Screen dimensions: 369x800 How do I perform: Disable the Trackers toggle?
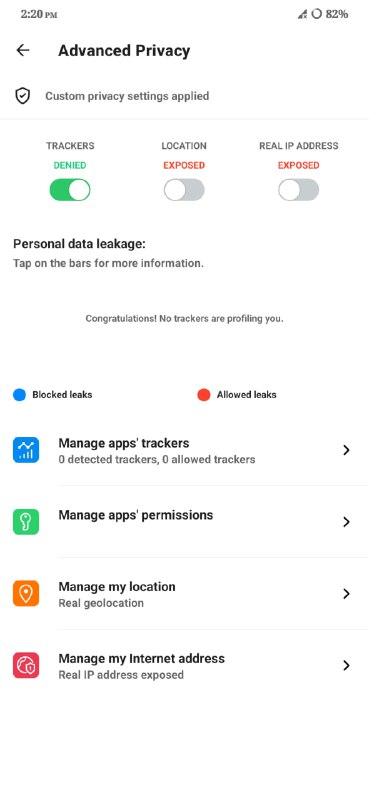(70, 190)
